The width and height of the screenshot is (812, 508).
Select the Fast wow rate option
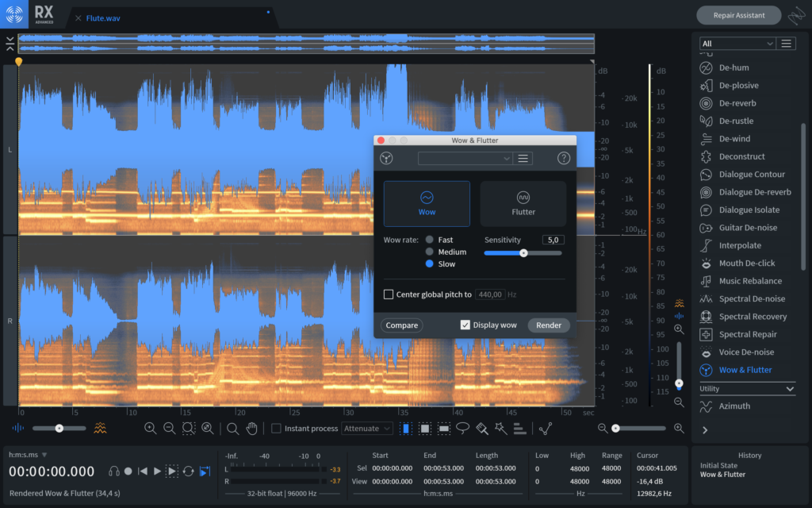[430, 240]
